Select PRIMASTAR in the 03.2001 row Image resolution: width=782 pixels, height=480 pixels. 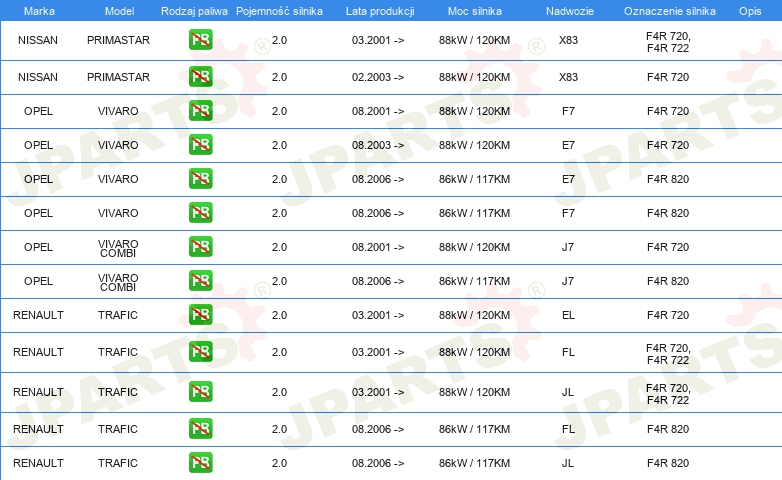click(x=118, y=40)
